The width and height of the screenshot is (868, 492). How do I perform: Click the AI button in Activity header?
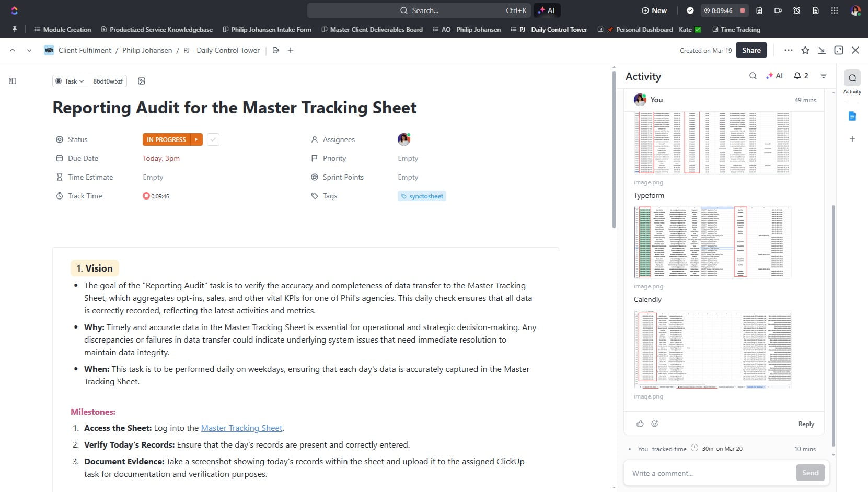(774, 76)
